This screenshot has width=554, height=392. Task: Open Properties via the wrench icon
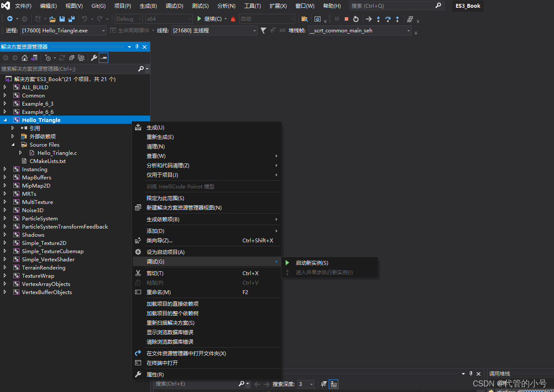tap(94, 57)
